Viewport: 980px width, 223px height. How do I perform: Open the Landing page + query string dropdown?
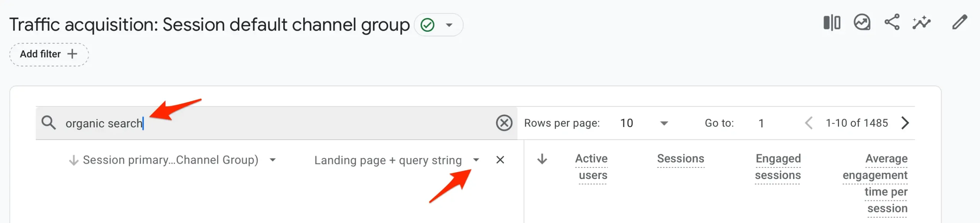(x=476, y=160)
